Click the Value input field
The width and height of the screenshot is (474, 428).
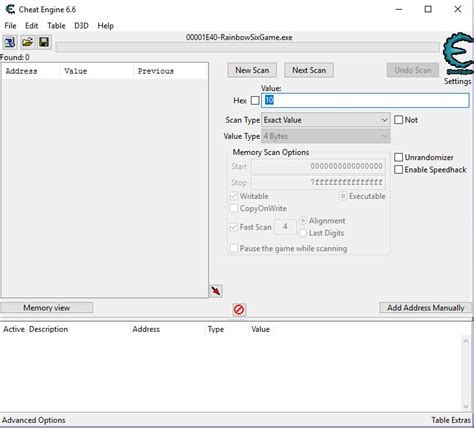tap(365, 100)
